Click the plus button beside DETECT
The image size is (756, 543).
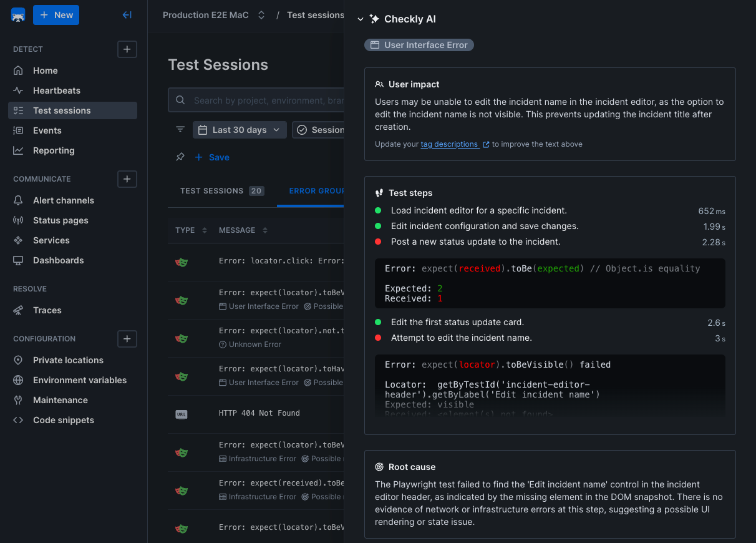[127, 49]
